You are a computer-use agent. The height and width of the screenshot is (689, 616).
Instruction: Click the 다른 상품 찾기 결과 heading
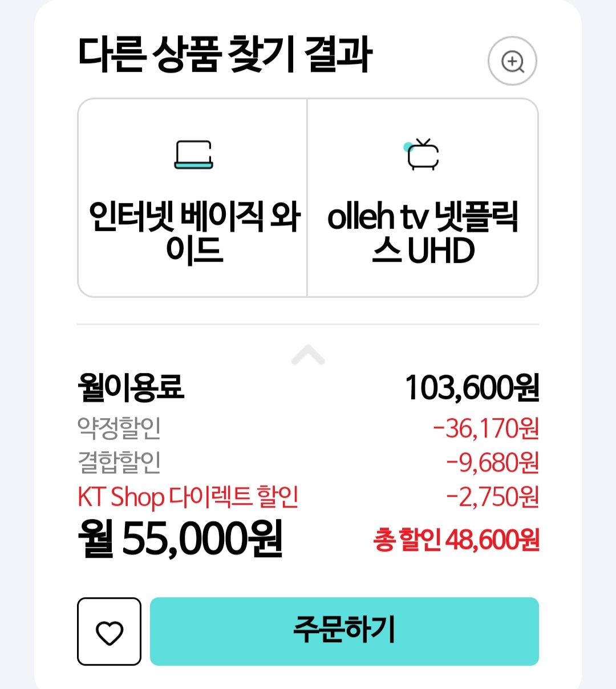click(225, 55)
